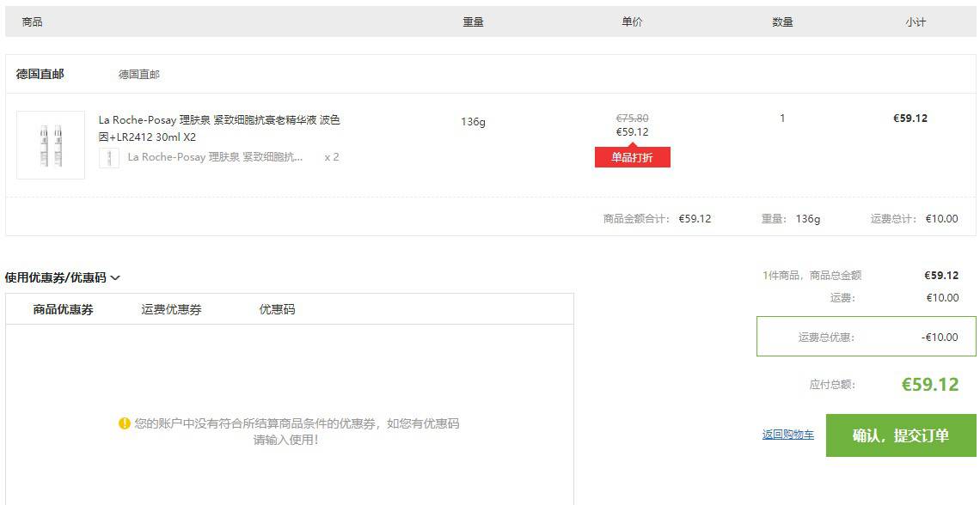Select the 优惠码 tab
980x505 pixels.
pyautogui.click(x=277, y=310)
